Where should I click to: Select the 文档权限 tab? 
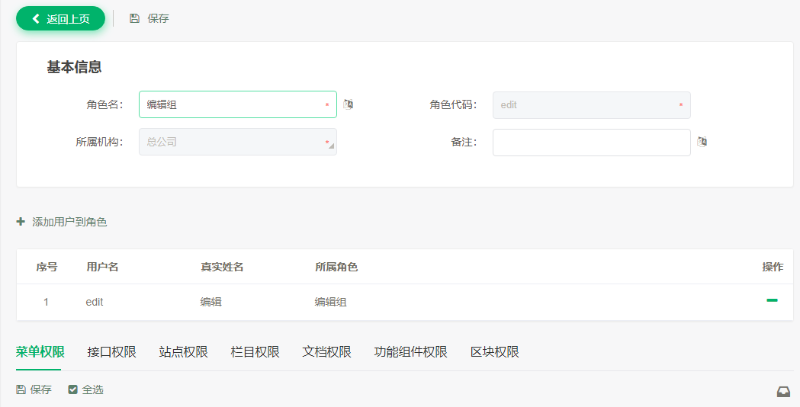pyautogui.click(x=326, y=352)
